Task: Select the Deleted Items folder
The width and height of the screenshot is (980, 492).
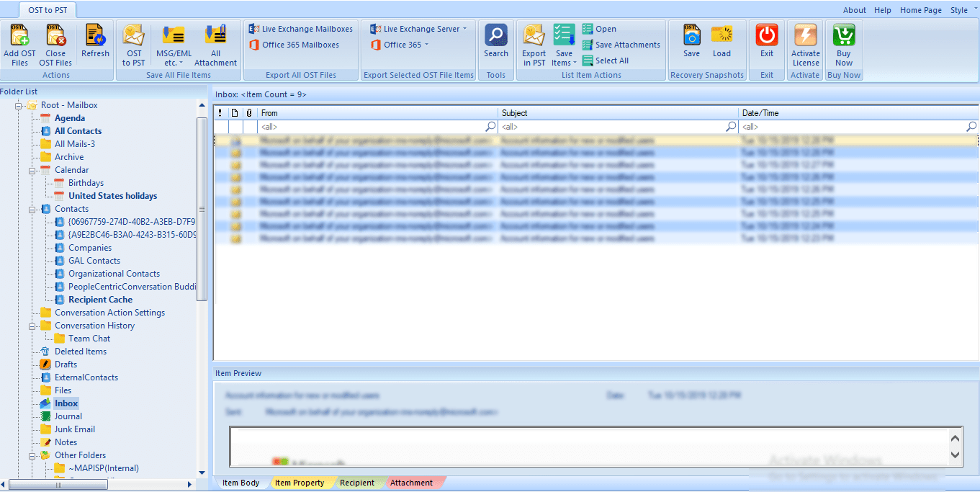Action: click(81, 352)
